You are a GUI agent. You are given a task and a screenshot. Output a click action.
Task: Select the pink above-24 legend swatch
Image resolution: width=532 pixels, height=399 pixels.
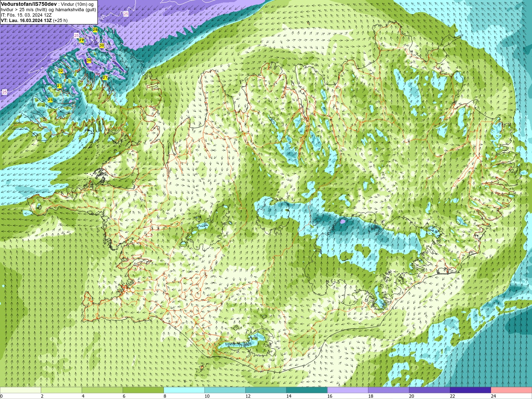(x=512, y=390)
